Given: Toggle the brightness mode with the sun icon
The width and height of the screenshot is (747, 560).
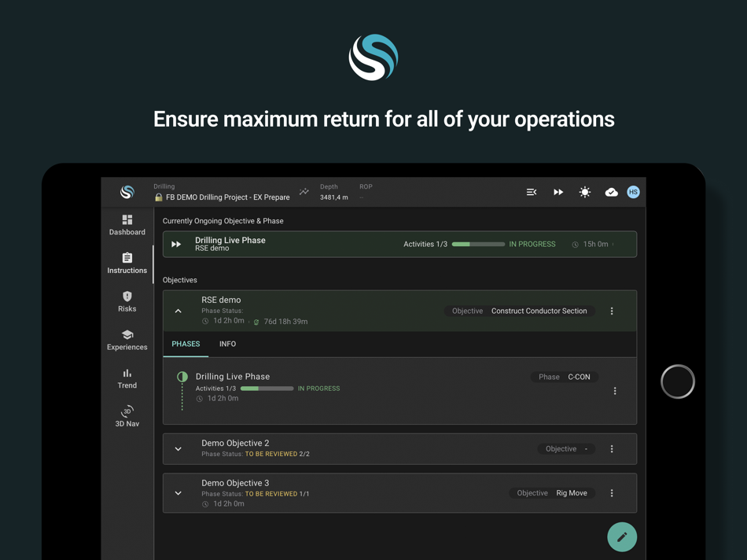Looking at the screenshot, I should [585, 191].
